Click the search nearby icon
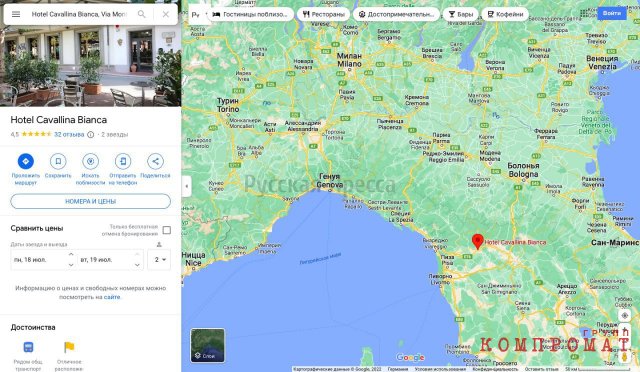640x372 pixels. 91,161
